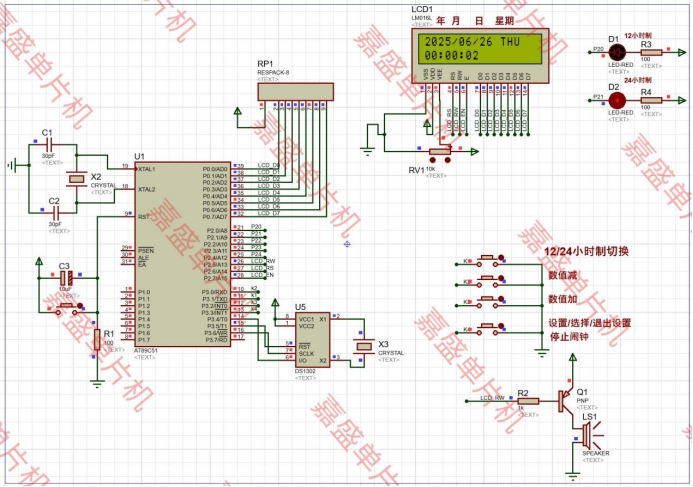This screenshot has height=487, width=693.
Task: Select the power terminal left of RP1
Action: click(238, 111)
